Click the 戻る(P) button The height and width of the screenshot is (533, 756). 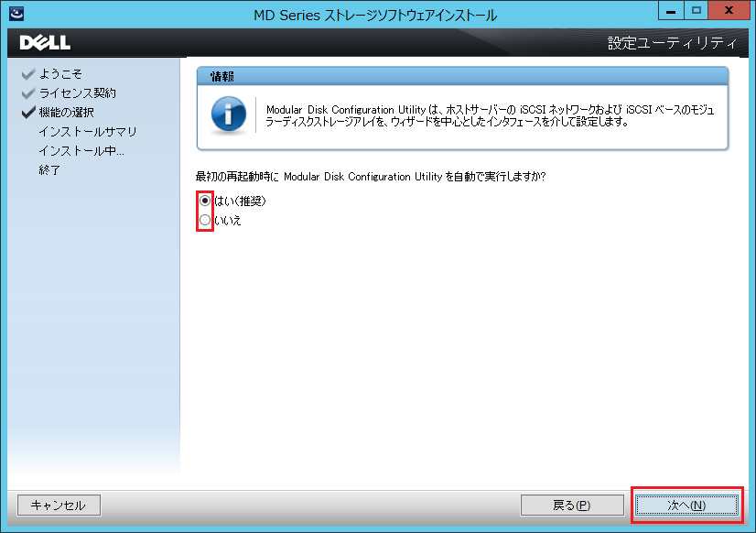pos(572,505)
